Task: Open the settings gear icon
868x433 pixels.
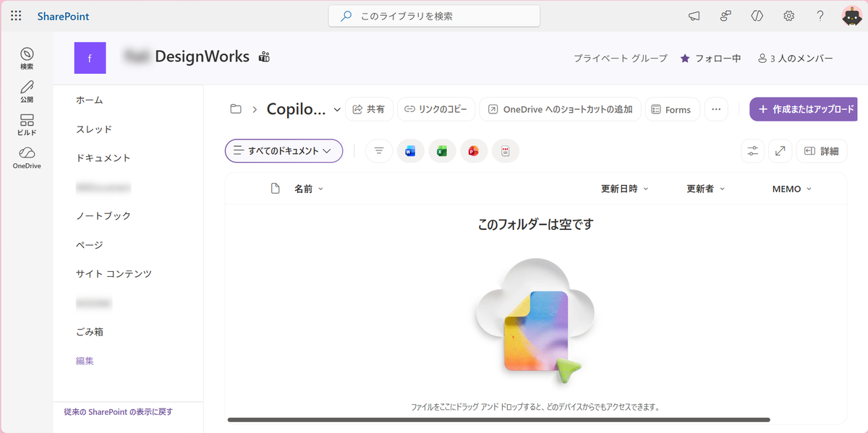Action: click(x=789, y=16)
